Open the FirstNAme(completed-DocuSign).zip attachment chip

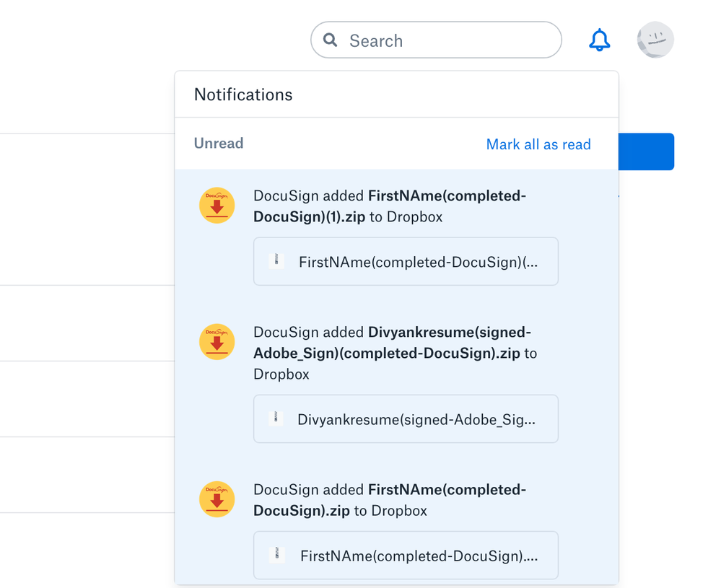[x=406, y=555]
